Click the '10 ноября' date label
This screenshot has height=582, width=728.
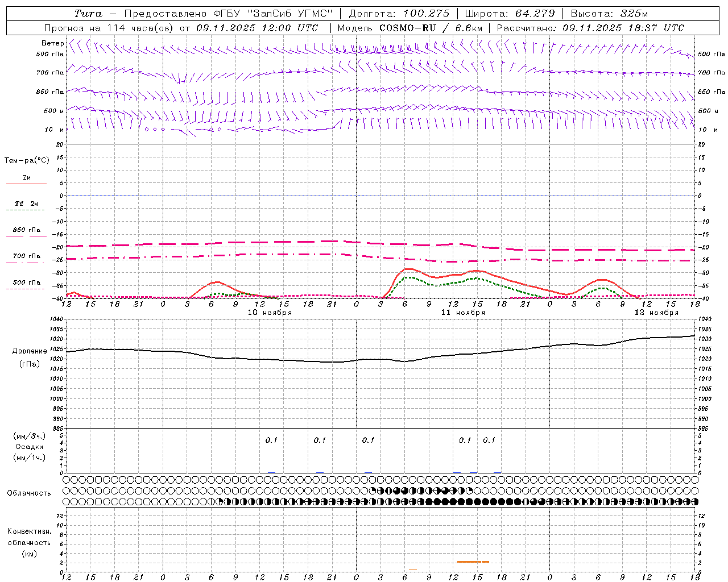[x=270, y=313]
